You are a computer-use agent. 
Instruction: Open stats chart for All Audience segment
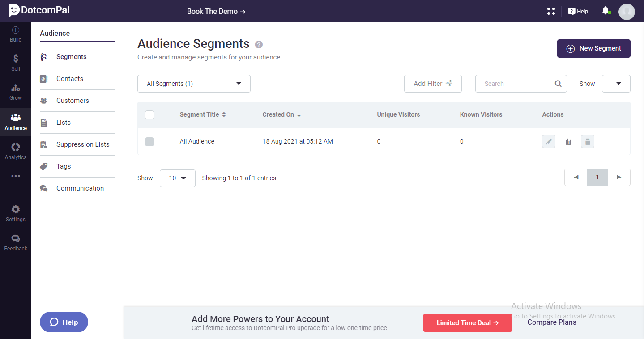[x=568, y=141]
